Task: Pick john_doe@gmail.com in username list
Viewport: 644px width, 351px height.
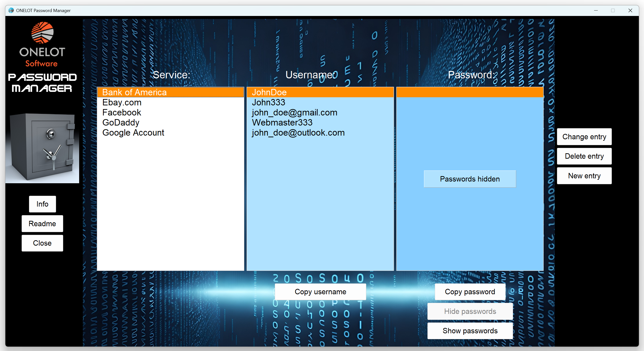Action: pos(294,112)
